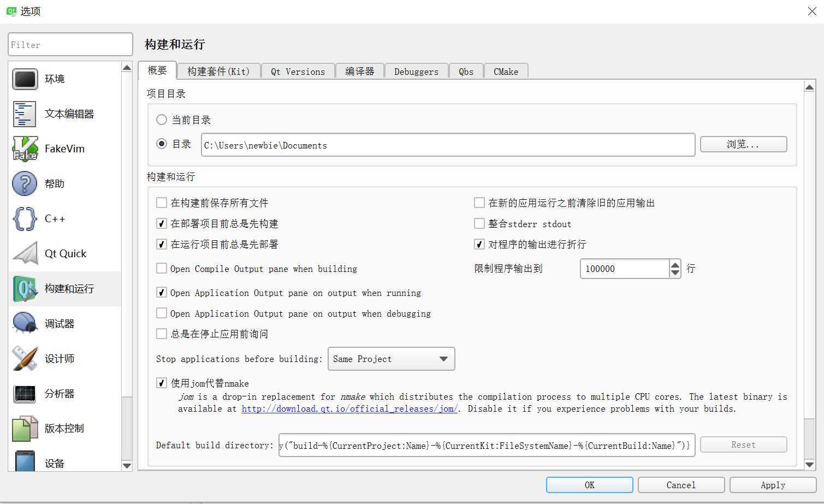Viewport: 824px width, 504px height.
Task: Click the Reset build directory button
Action: coord(743,444)
